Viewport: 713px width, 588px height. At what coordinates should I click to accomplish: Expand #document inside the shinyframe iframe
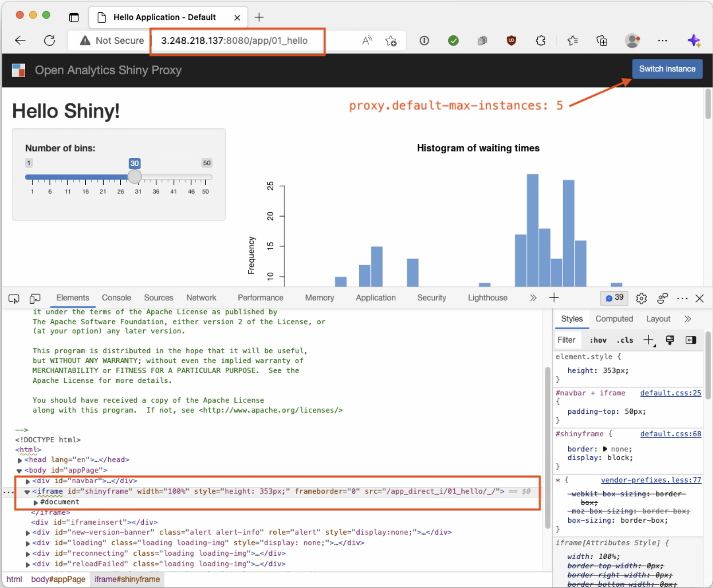coord(35,502)
